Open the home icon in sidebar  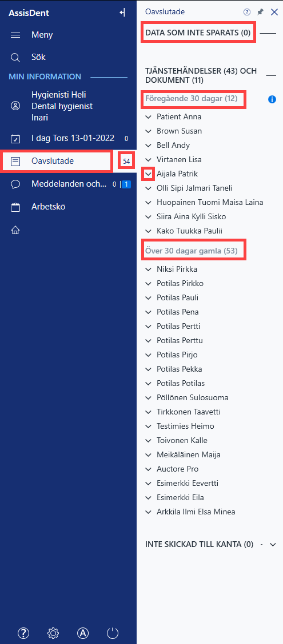15,231
